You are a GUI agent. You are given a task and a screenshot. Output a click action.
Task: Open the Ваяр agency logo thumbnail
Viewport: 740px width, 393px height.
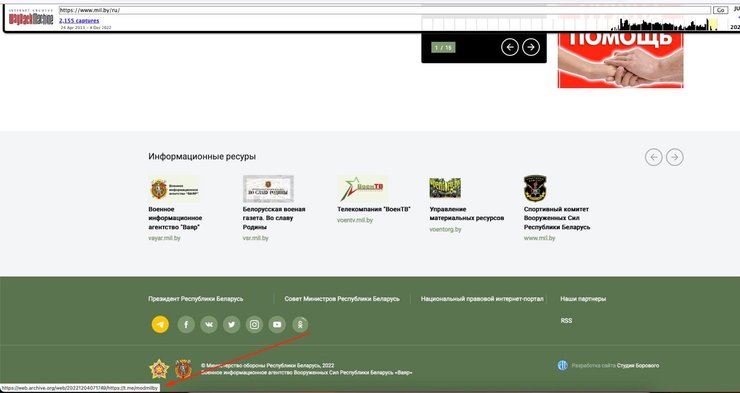click(x=174, y=188)
